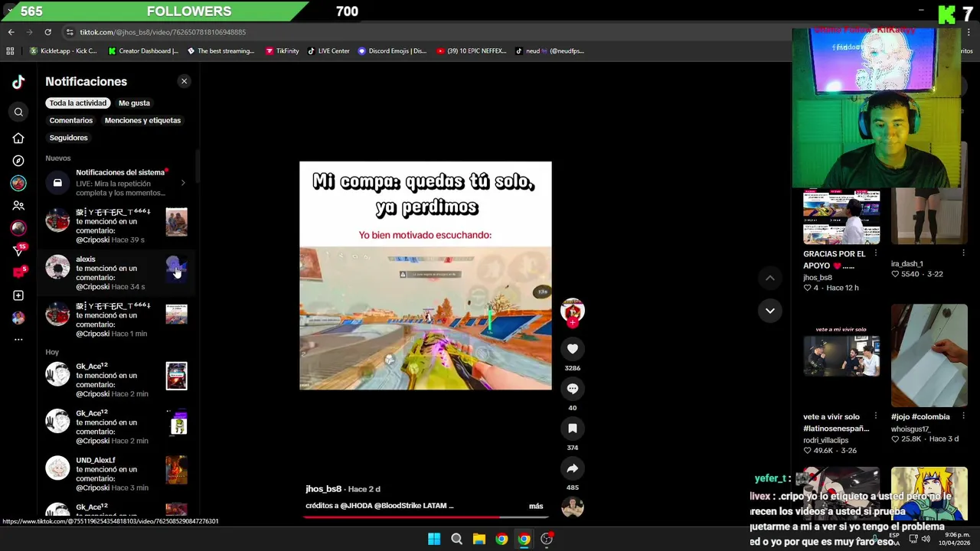Image resolution: width=980 pixels, height=551 pixels.
Task: Click the address bar URL
Action: 162,32
